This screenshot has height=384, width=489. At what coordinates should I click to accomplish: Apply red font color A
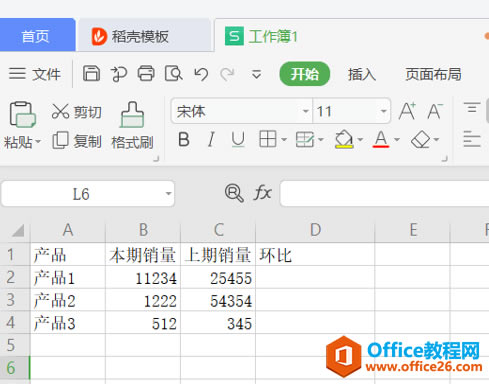click(381, 139)
